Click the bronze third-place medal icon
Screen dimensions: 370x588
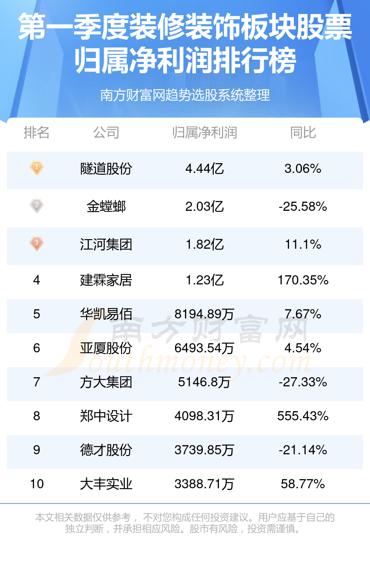coord(37,243)
